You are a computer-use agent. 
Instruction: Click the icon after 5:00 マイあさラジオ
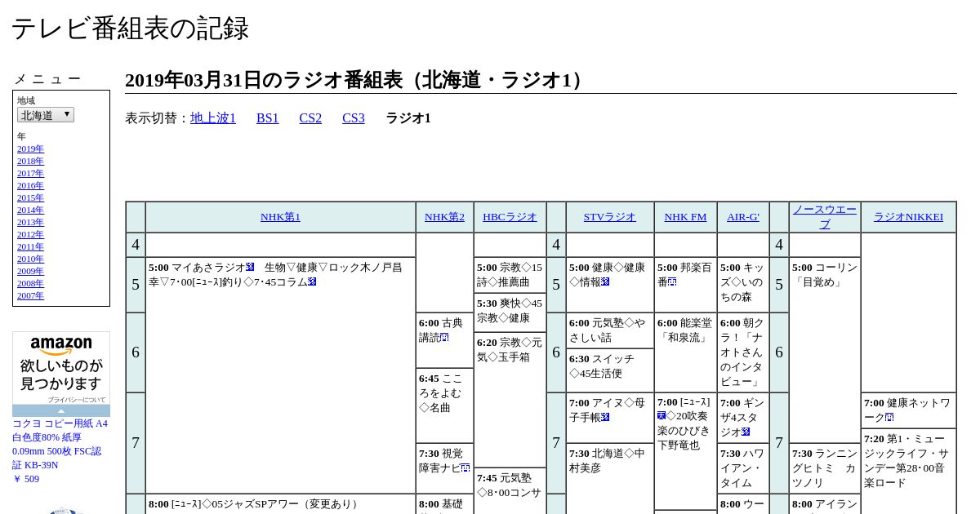[250, 268]
